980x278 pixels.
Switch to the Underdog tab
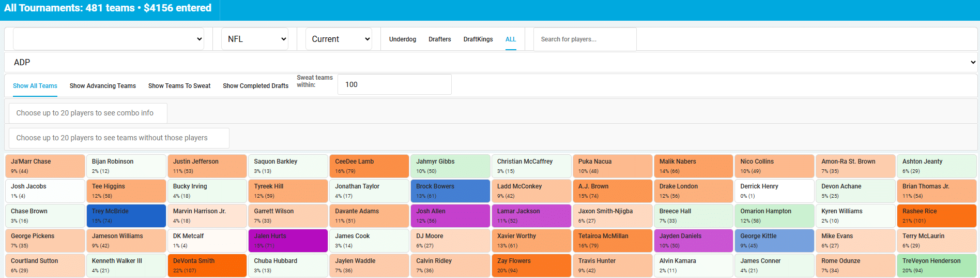[402, 39]
